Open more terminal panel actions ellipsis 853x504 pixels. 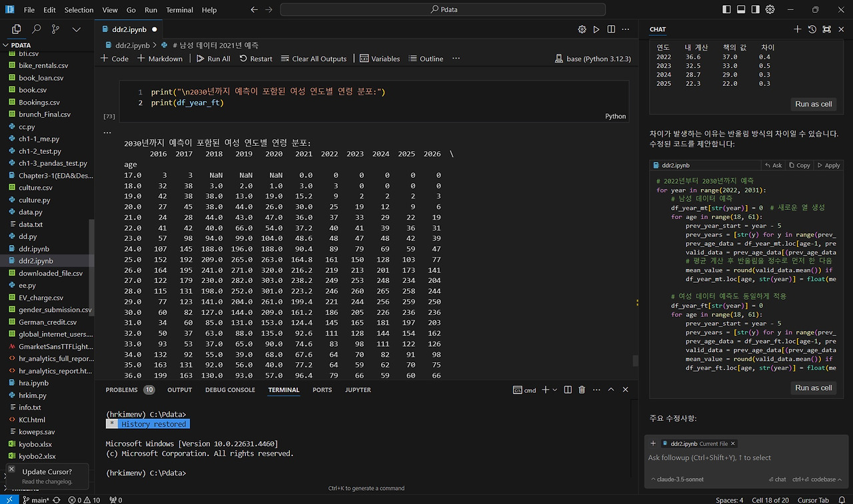coord(596,390)
